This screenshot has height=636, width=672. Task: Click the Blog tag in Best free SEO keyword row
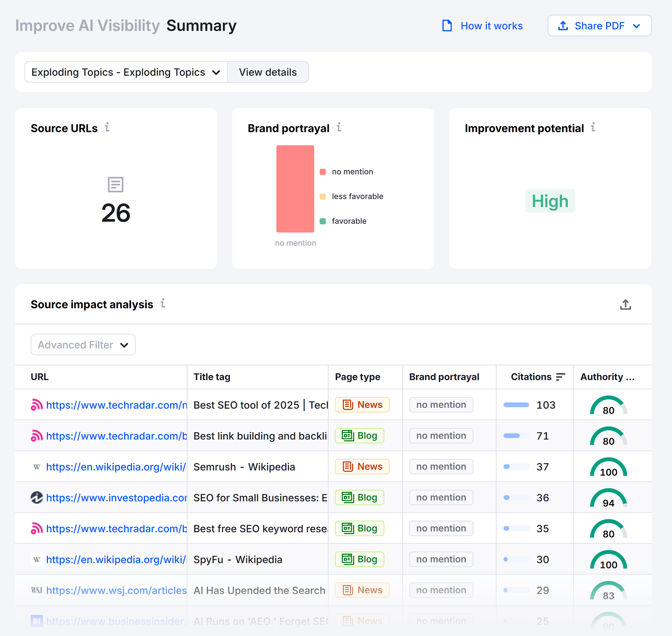(359, 528)
